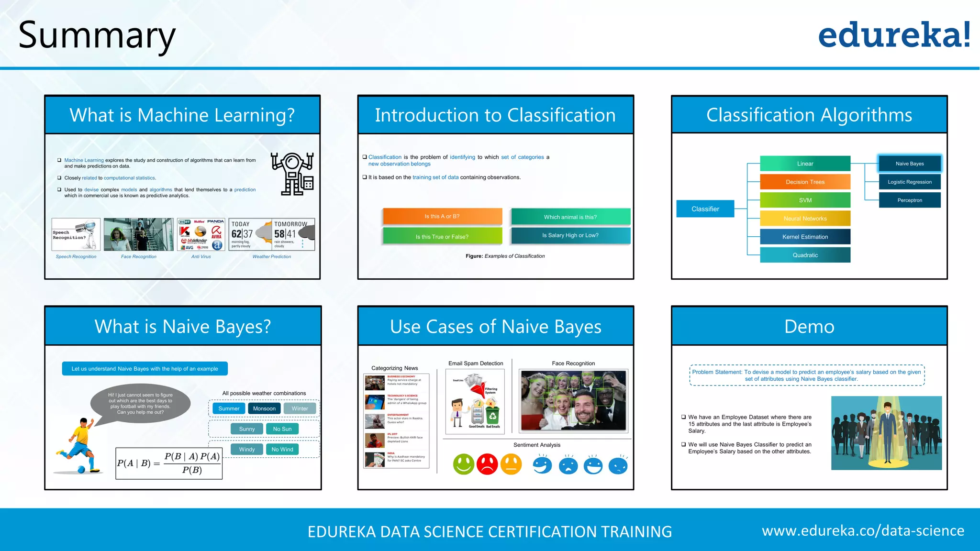Click the green smiley face emoji
Screen dimensions: 980x551
(463, 464)
